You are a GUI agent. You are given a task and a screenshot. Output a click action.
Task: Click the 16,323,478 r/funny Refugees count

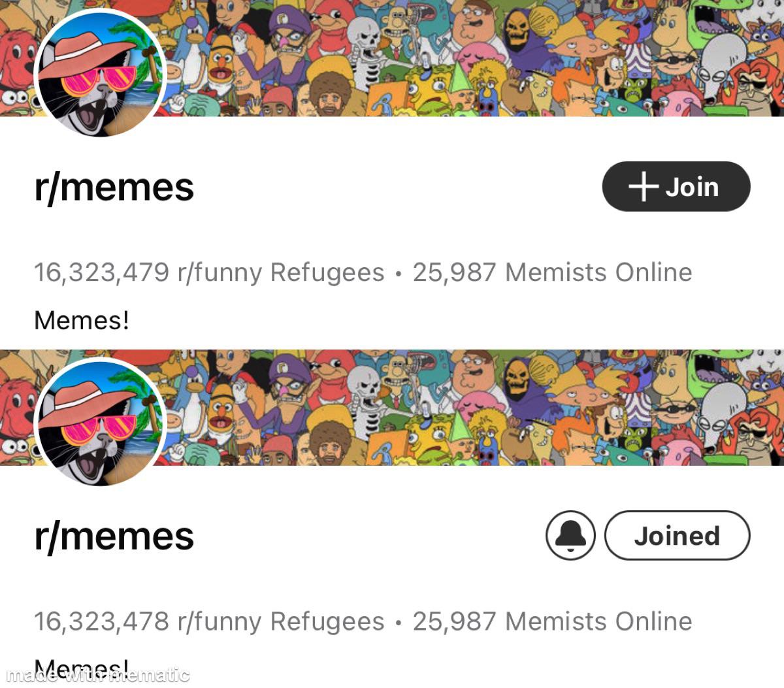point(209,621)
